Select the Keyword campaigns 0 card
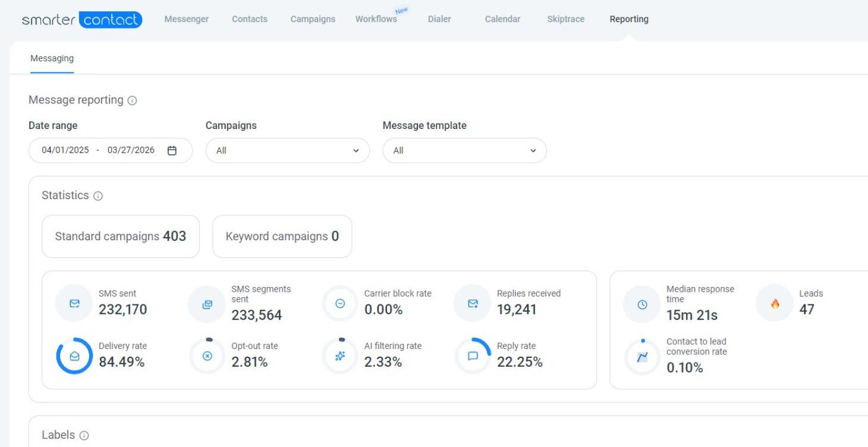 click(x=282, y=237)
